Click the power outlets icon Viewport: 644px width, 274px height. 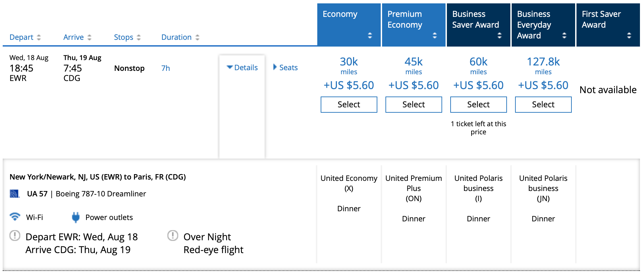pos(76,217)
